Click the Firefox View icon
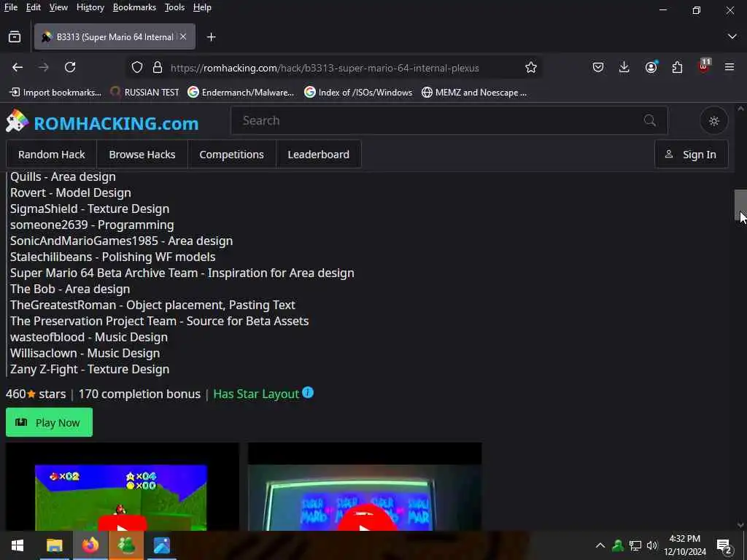This screenshot has height=560, width=747. pyautogui.click(x=15, y=36)
